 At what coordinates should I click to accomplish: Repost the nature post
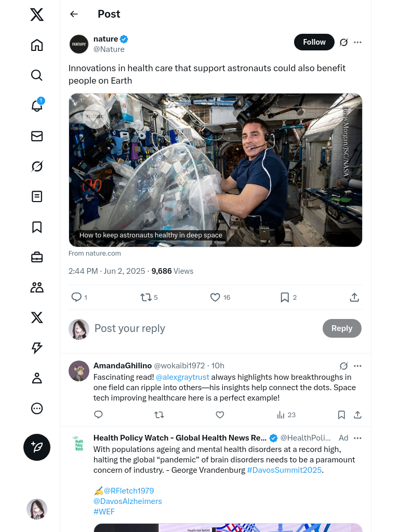[145, 297]
